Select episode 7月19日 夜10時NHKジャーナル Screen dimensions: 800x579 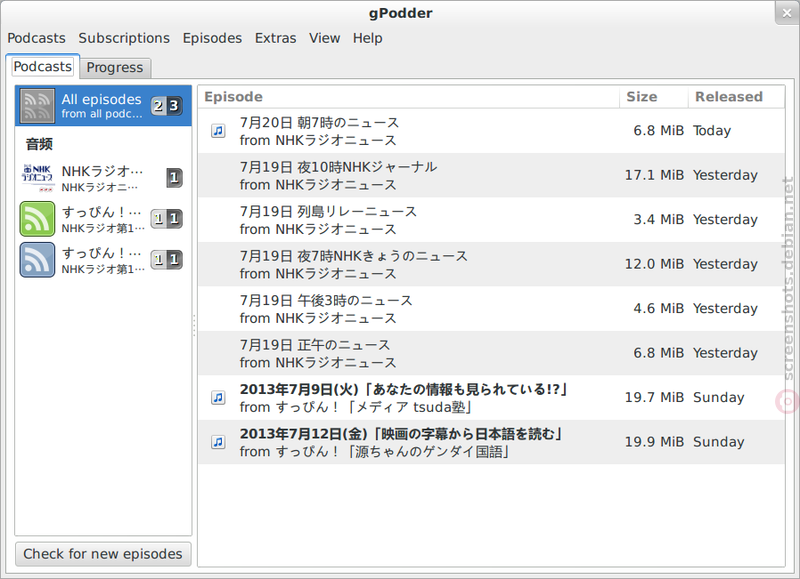[x=491, y=175]
